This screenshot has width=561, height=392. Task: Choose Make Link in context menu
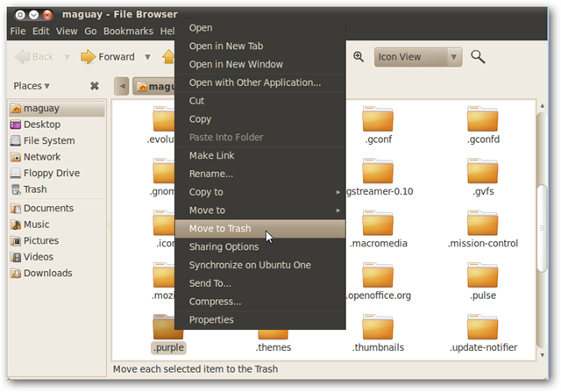coord(260,156)
